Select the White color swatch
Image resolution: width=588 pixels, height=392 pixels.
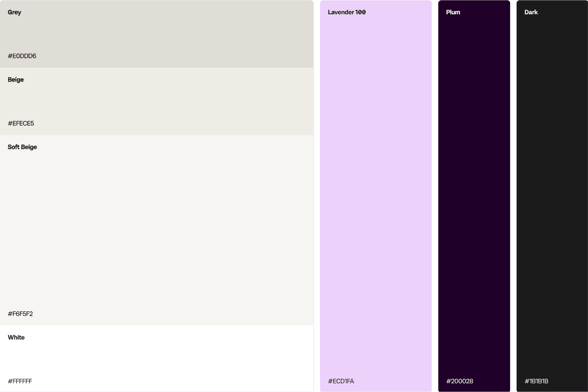click(x=157, y=358)
